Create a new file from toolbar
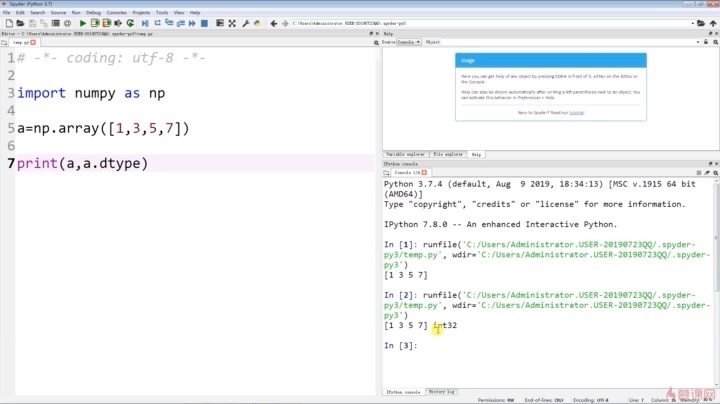 tap(9, 23)
